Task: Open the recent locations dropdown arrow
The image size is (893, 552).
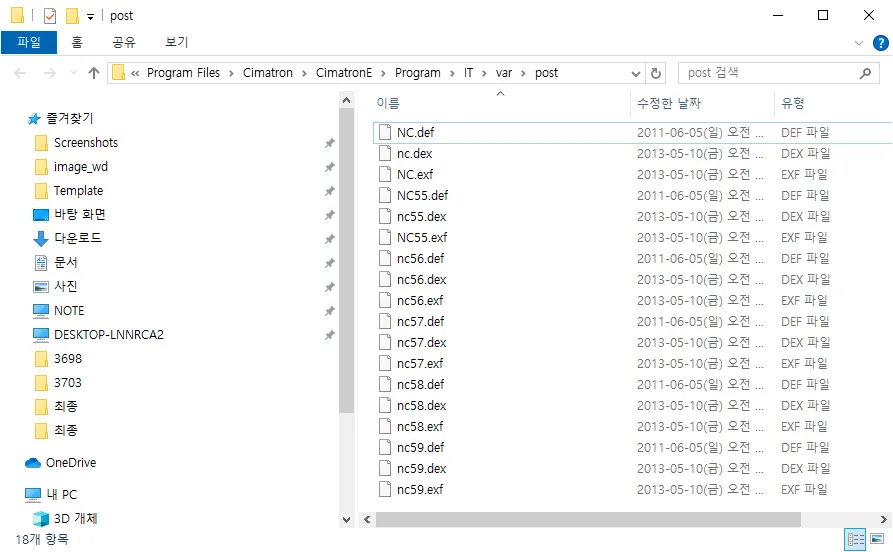Action: tap(73, 73)
